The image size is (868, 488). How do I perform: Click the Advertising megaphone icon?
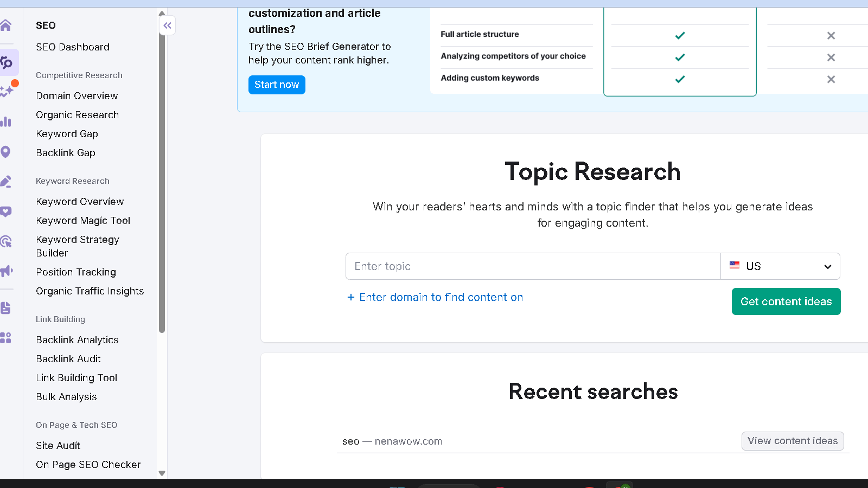(6, 271)
